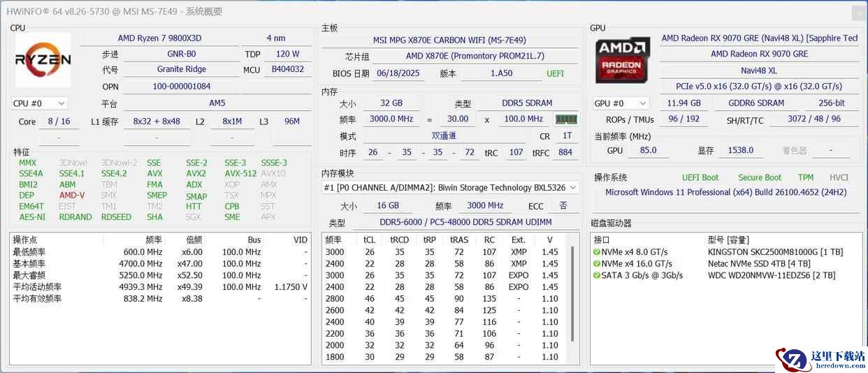Click the BIOS version 1.A50 field
The width and height of the screenshot is (868, 373).
[501, 73]
